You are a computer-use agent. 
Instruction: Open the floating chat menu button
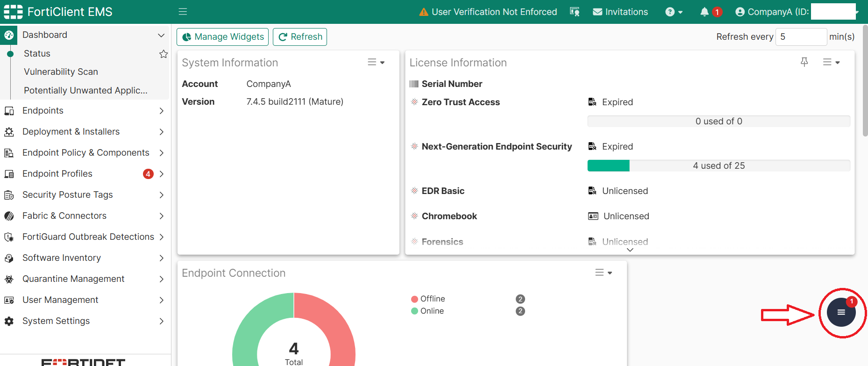pos(841,312)
